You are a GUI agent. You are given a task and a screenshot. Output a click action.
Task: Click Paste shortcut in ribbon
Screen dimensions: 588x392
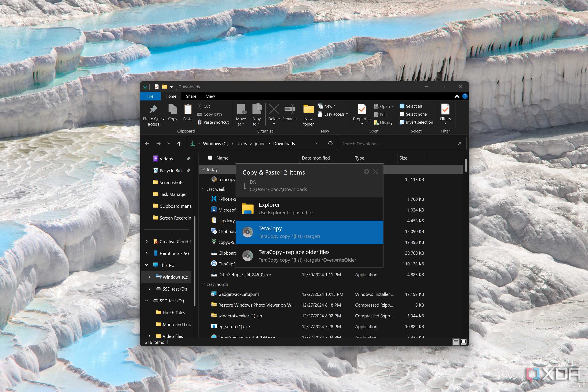tap(213, 122)
